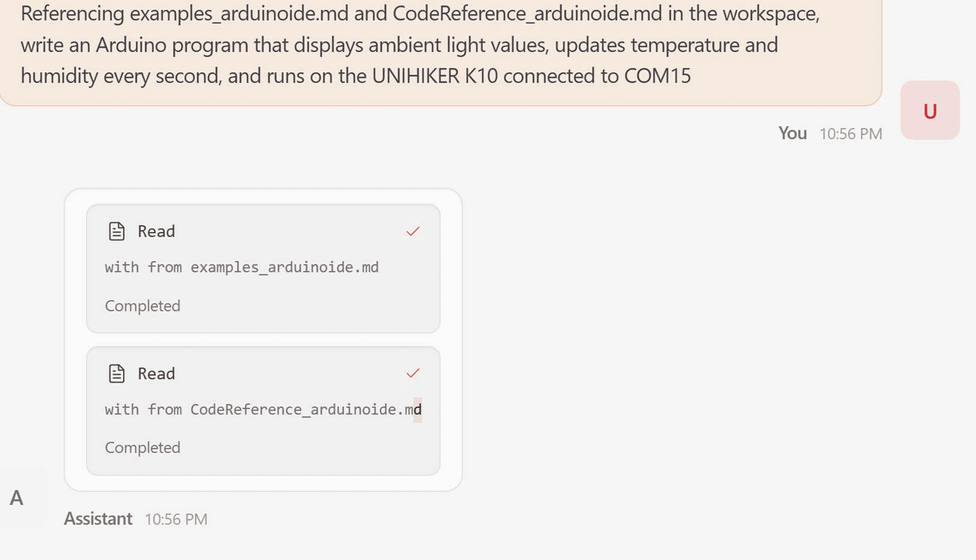Click the 'with from CodeReference_arduinoide.md' text
This screenshot has width=976, height=560.
263,410
